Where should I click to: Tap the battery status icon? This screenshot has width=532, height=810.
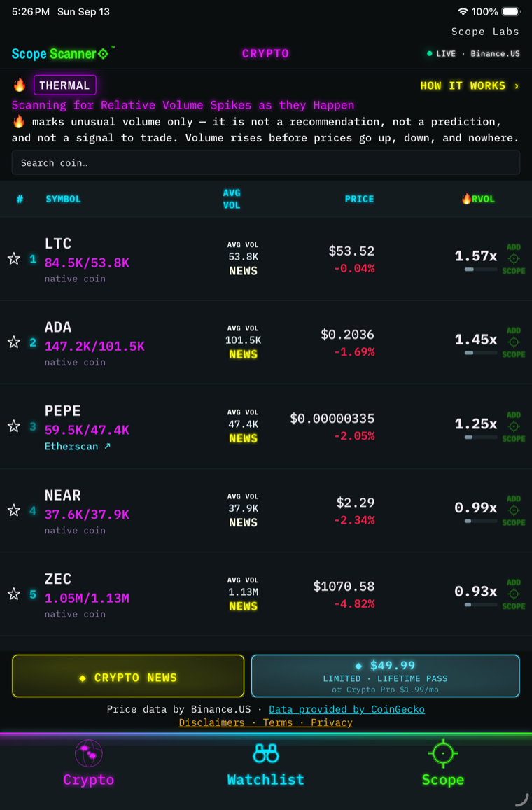tap(511, 11)
